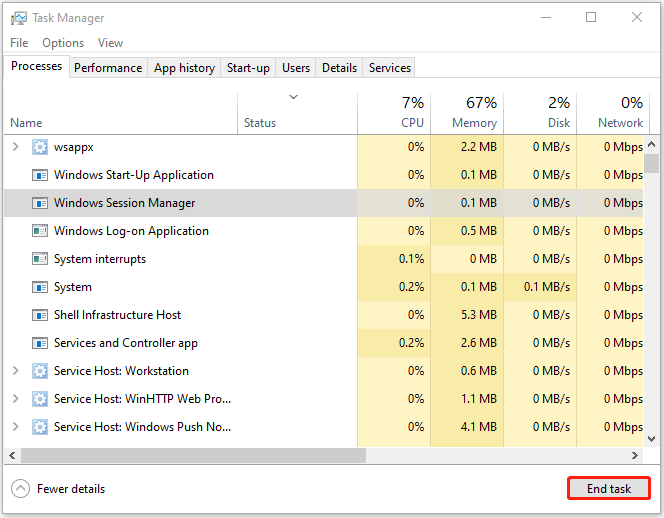The height and width of the screenshot is (518, 664).
Task: Sort by Disk column header
Action: [540, 114]
